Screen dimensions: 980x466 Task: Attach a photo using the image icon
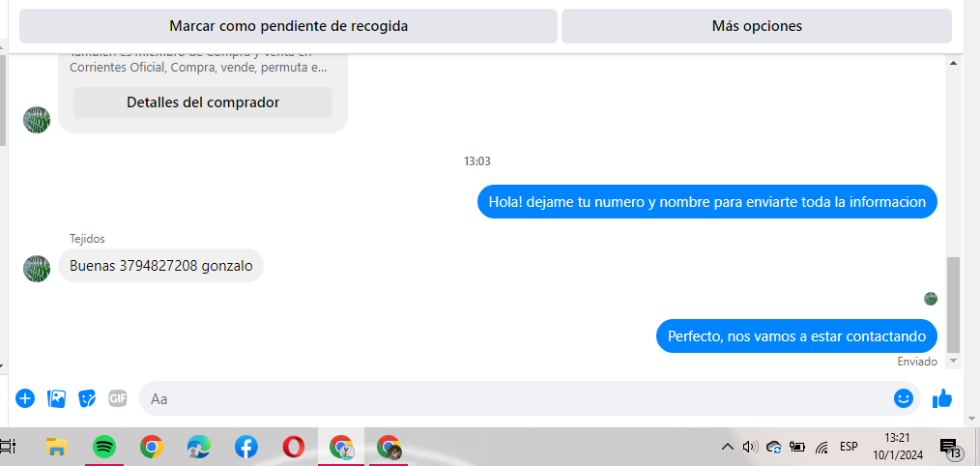(x=56, y=398)
